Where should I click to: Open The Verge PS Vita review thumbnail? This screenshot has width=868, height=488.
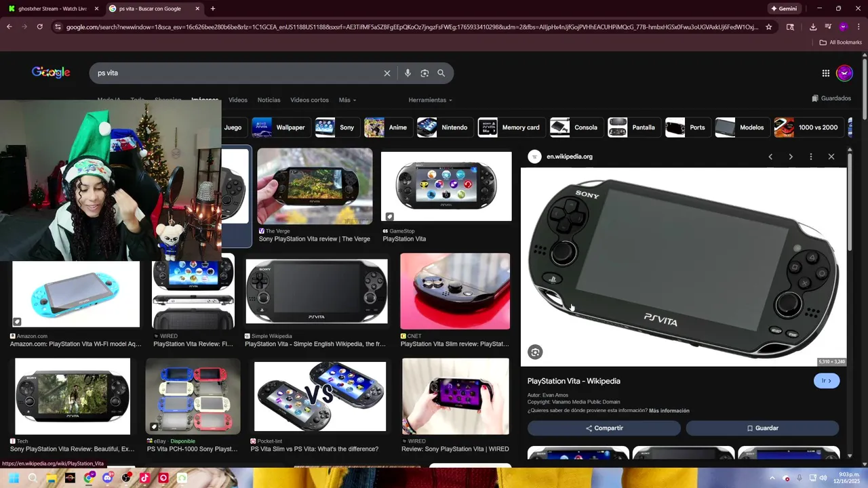click(315, 186)
